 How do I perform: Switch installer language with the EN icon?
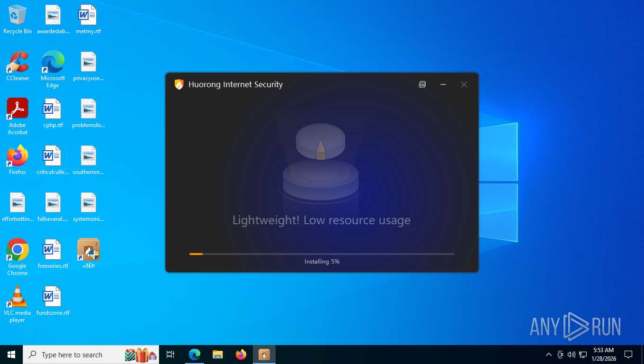pos(422,84)
